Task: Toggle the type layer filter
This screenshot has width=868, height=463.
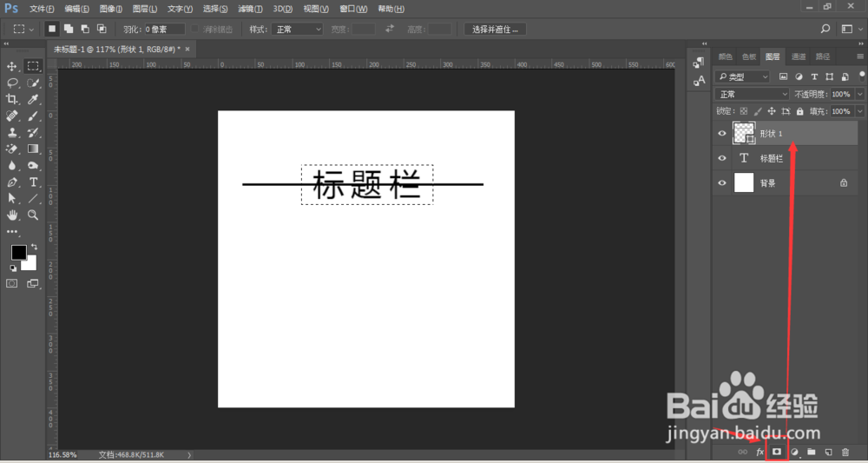Action: (x=814, y=76)
